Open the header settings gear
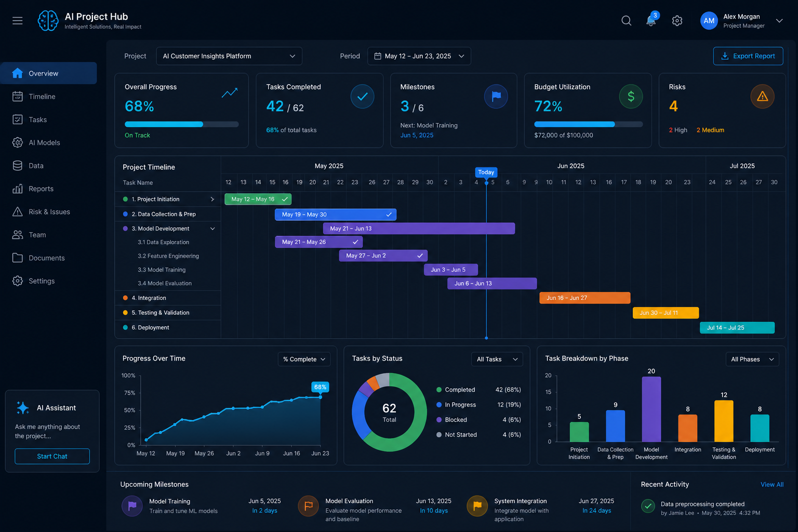798x532 pixels. tap(677, 21)
